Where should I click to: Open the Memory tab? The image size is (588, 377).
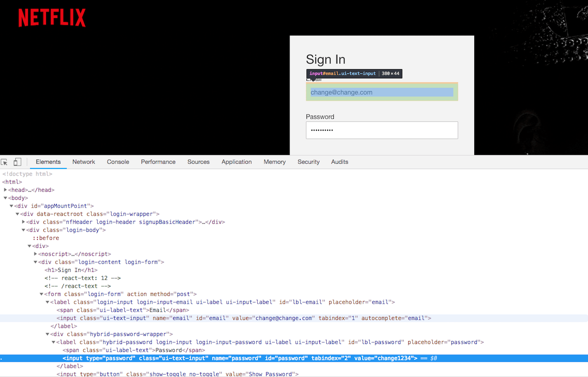click(274, 162)
